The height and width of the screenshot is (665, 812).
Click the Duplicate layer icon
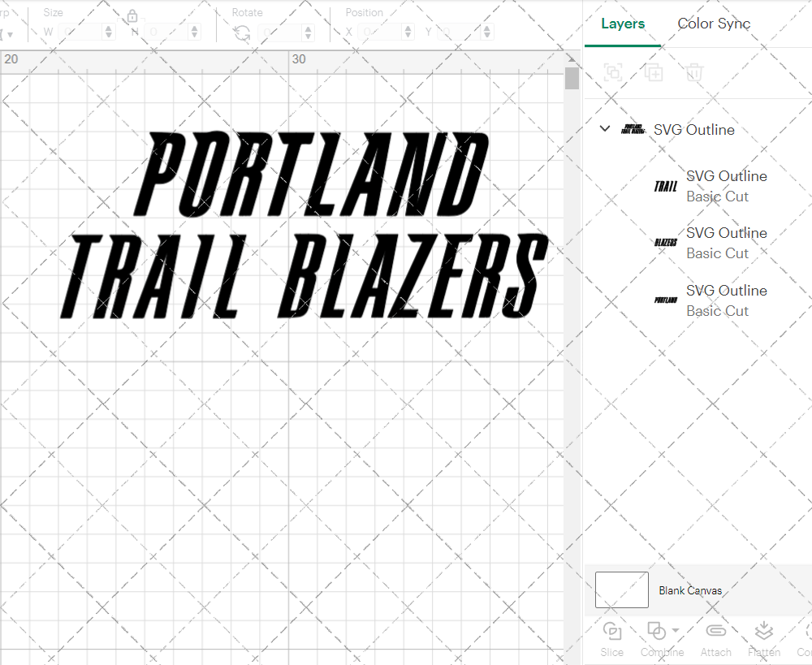point(654,72)
